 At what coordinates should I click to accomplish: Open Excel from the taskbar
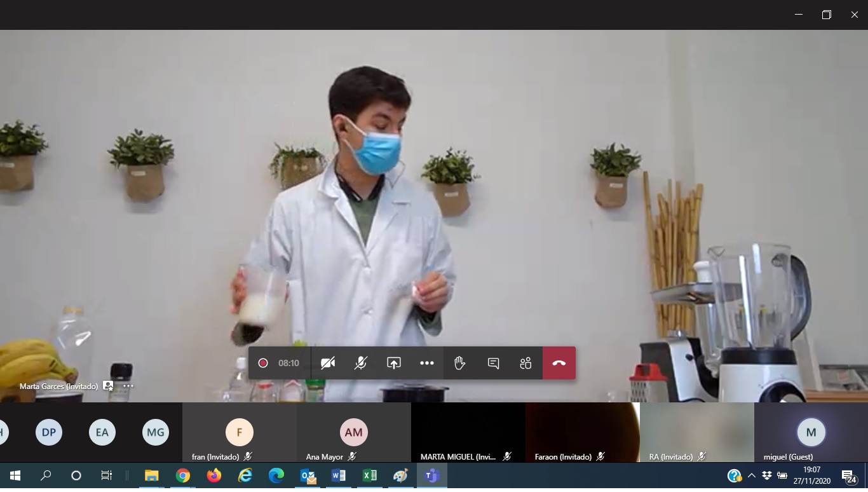click(369, 475)
